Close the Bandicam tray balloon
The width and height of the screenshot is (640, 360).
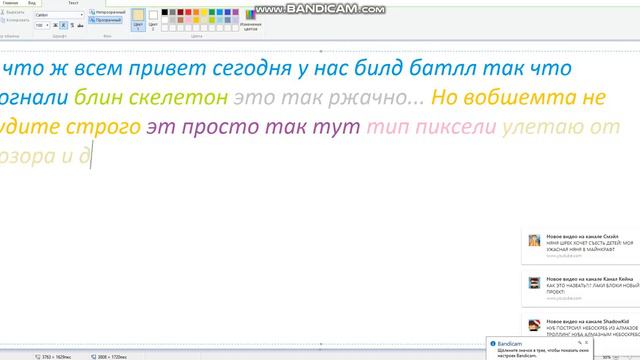point(587,343)
